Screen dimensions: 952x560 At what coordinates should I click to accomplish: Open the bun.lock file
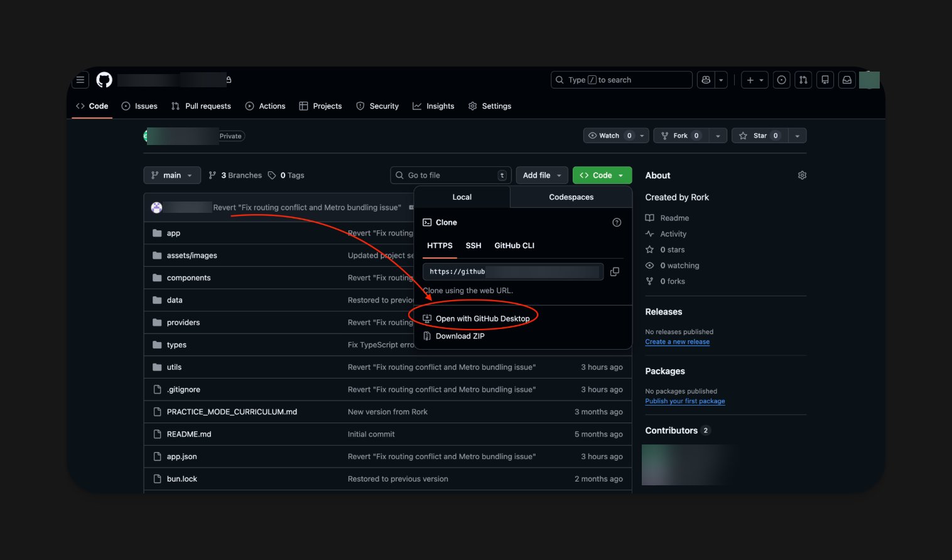182,478
